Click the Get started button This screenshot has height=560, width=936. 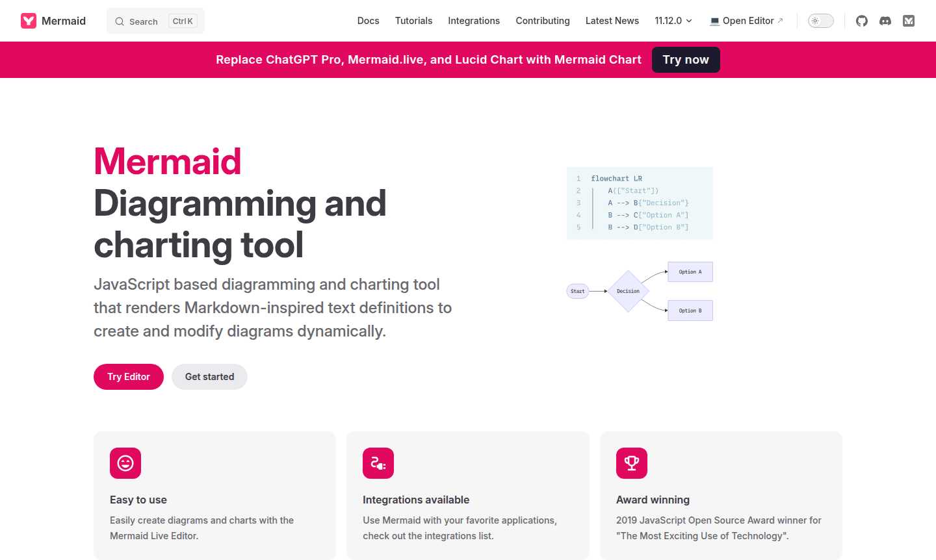click(x=209, y=377)
